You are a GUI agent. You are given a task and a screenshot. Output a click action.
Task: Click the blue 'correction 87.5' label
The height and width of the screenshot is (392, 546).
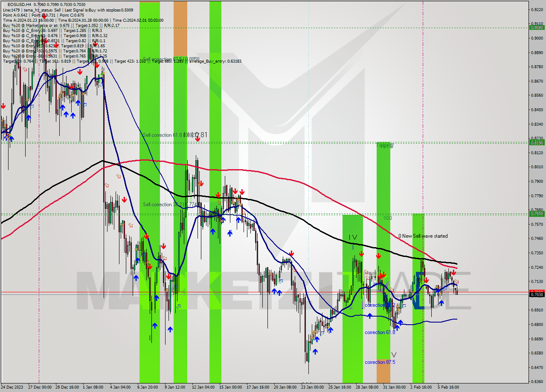380,362
